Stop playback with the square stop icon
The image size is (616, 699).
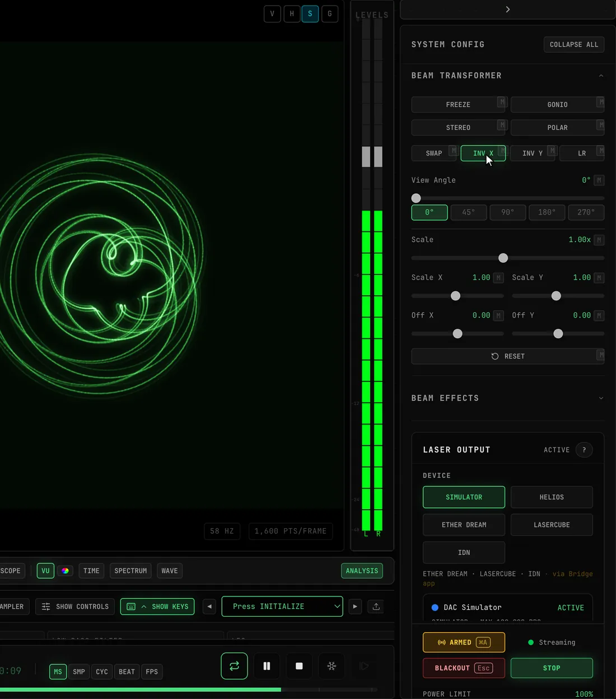299,666
